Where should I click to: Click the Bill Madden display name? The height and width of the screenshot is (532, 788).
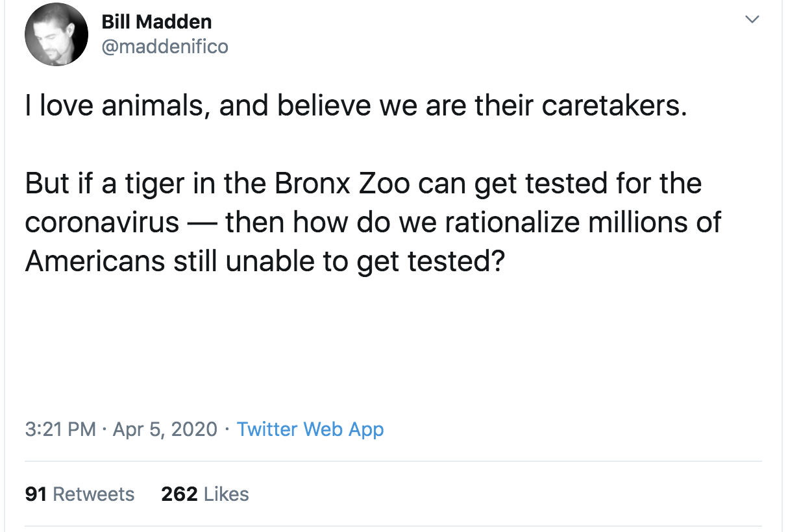(156, 22)
